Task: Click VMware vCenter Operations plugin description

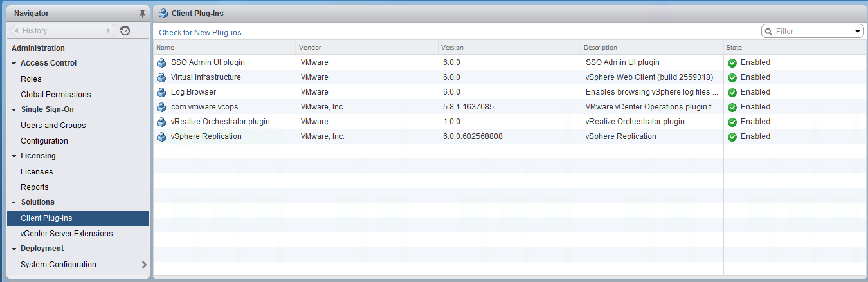Action: (651, 107)
